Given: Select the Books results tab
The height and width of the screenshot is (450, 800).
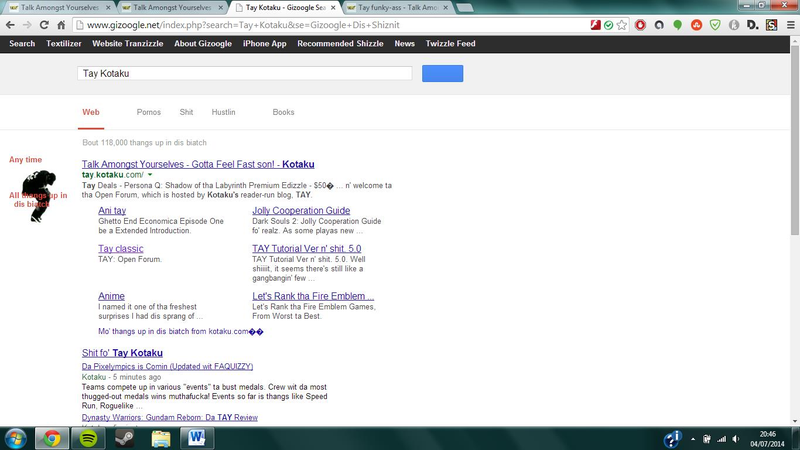Looking at the screenshot, I should tap(283, 112).
